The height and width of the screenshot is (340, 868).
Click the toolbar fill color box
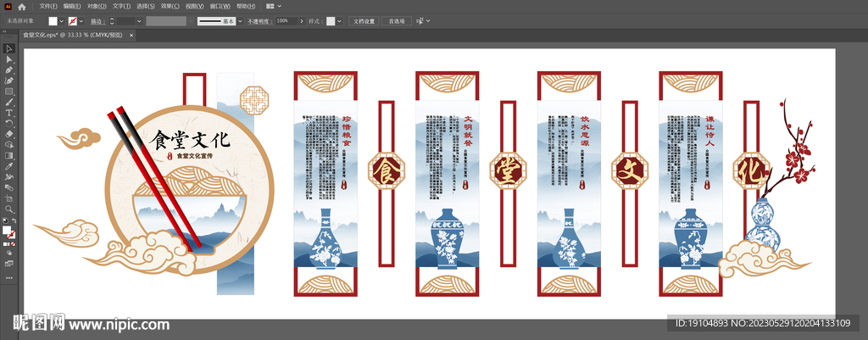(x=7, y=230)
